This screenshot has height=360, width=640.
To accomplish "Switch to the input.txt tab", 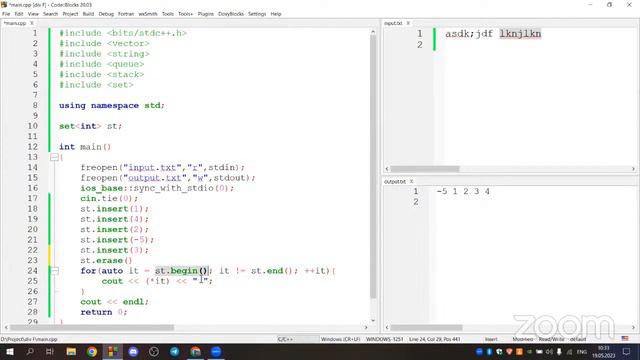I will [x=393, y=23].
